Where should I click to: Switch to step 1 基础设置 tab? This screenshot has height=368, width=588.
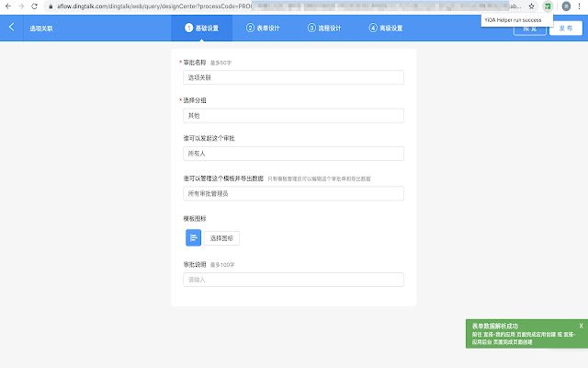(202, 29)
